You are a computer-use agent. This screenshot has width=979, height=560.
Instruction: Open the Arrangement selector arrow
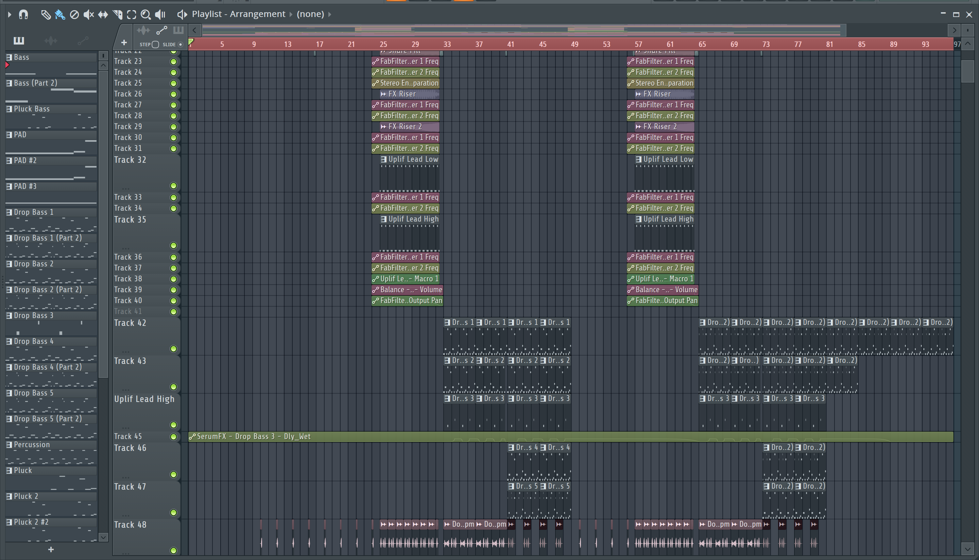pos(291,14)
